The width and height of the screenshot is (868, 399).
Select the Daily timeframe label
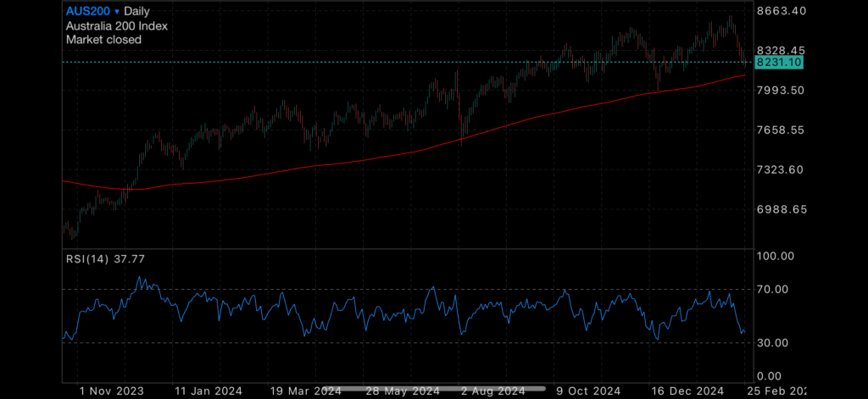pyautogui.click(x=136, y=12)
